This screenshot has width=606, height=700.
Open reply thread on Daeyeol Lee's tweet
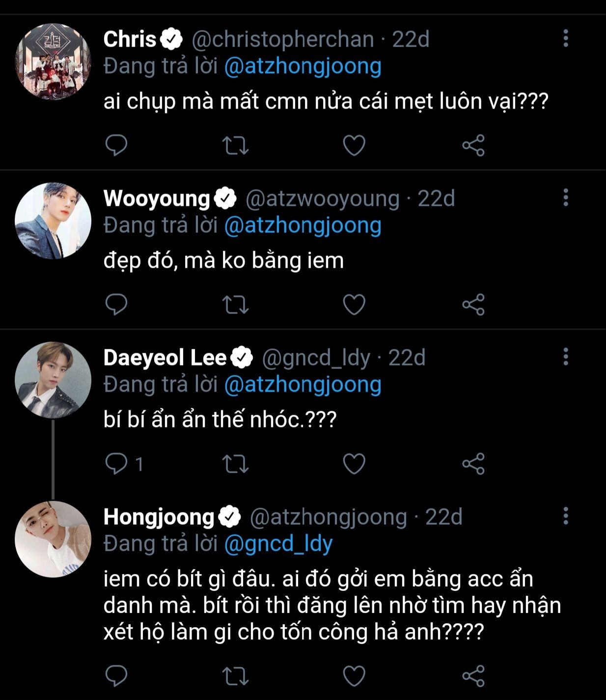pos(124,464)
